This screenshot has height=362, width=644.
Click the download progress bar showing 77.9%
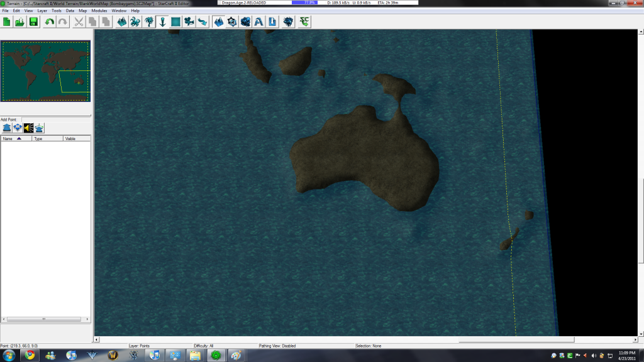tap(304, 3)
